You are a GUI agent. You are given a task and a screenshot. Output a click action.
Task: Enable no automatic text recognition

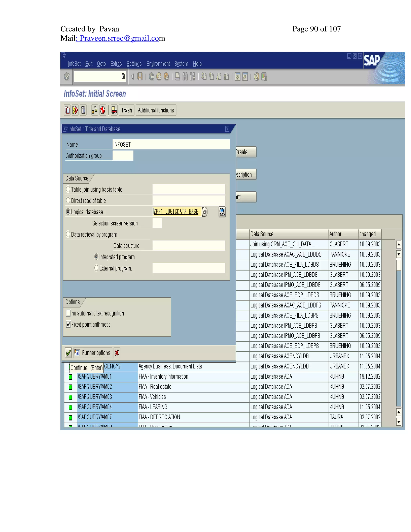[68, 313]
